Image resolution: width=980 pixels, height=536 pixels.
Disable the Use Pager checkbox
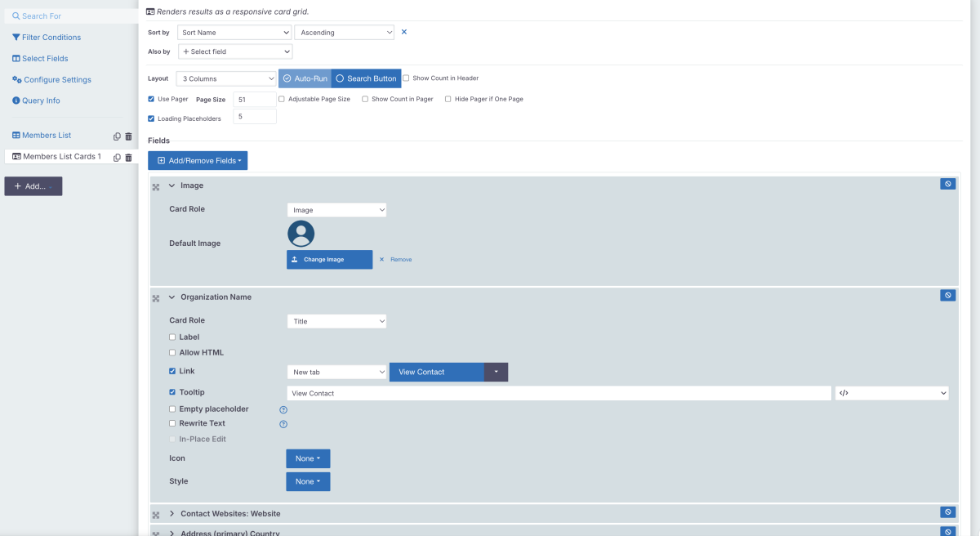point(151,99)
